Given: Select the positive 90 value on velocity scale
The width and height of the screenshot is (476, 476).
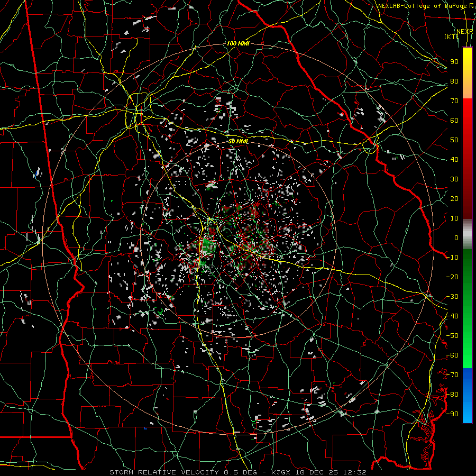Looking at the screenshot, I should pyautogui.click(x=454, y=62).
